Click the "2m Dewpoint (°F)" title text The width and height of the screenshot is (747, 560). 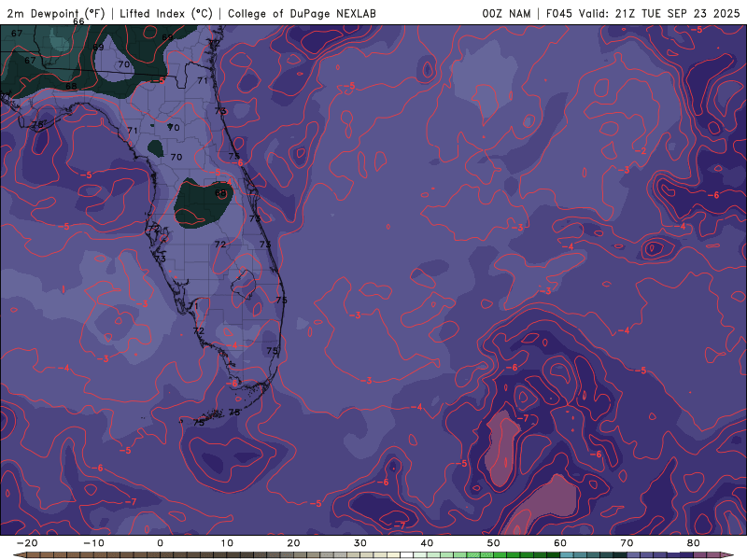pos(55,13)
